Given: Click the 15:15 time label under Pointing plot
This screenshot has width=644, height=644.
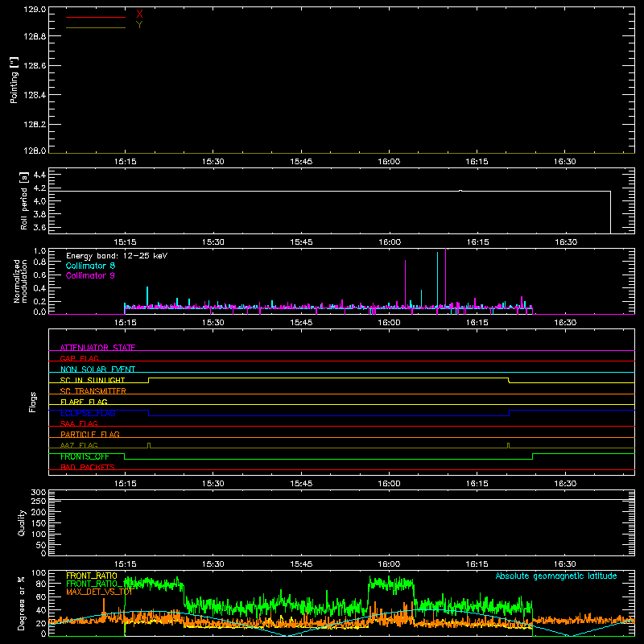Looking at the screenshot, I should point(126,162).
